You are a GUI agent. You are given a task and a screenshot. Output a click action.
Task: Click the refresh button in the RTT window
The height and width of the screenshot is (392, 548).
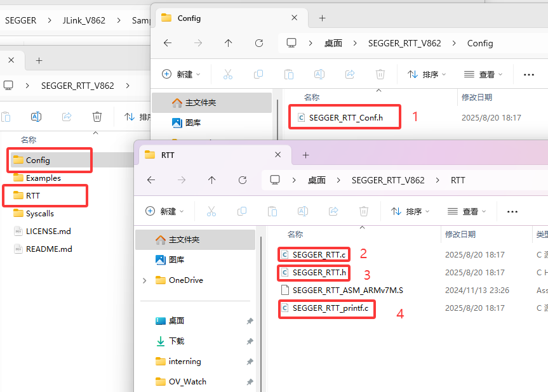pyautogui.click(x=243, y=180)
